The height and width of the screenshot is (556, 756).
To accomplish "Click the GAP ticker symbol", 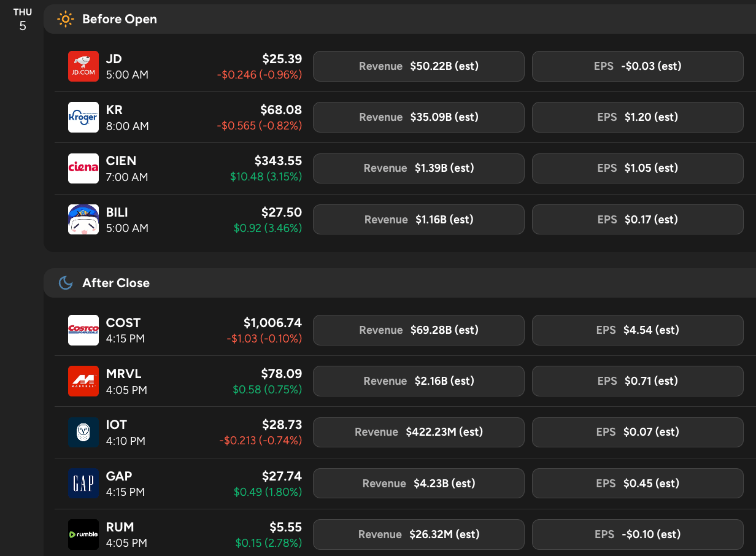I will pyautogui.click(x=119, y=476).
